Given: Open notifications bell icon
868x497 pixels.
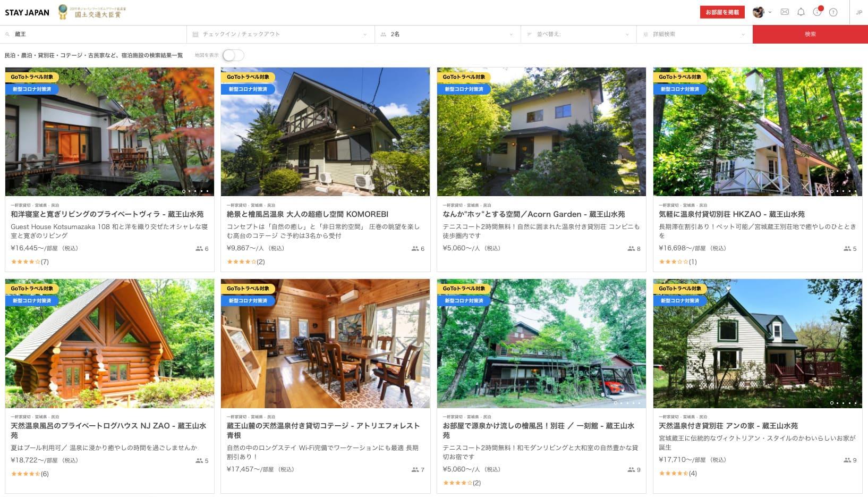Looking at the screenshot, I should tap(801, 12).
